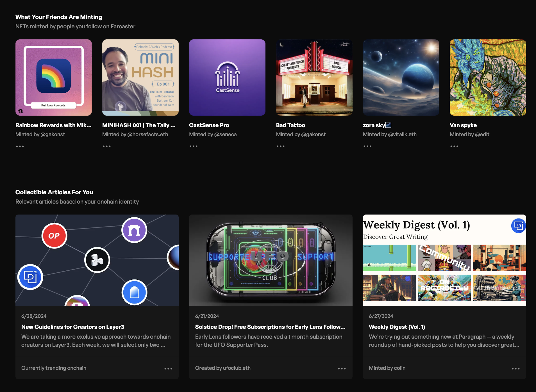
Task: Open the CastSense Pro NFT thumbnail
Action: 227,78
